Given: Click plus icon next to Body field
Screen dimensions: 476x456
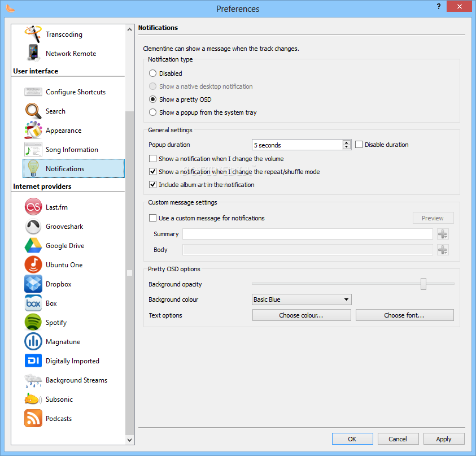Looking at the screenshot, I should (x=443, y=250).
